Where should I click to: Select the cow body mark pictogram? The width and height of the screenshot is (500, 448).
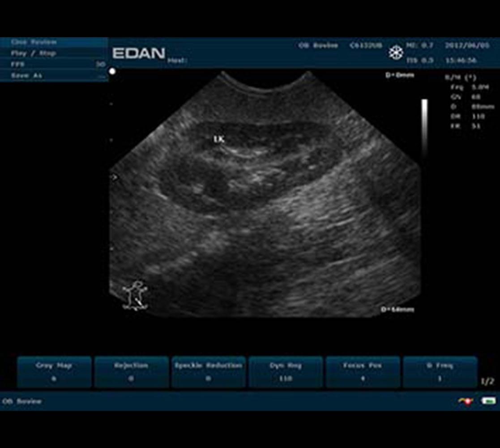(x=136, y=296)
